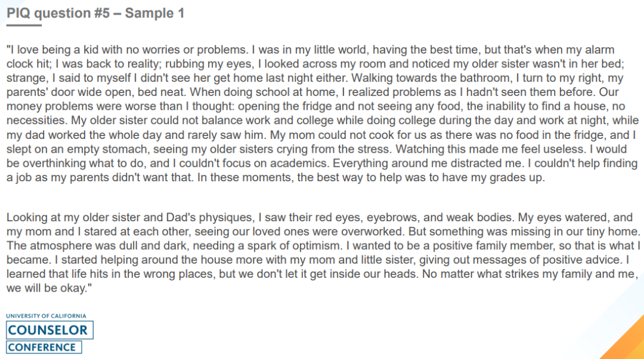Click the "PIQ question #5" slide title

[58, 13]
